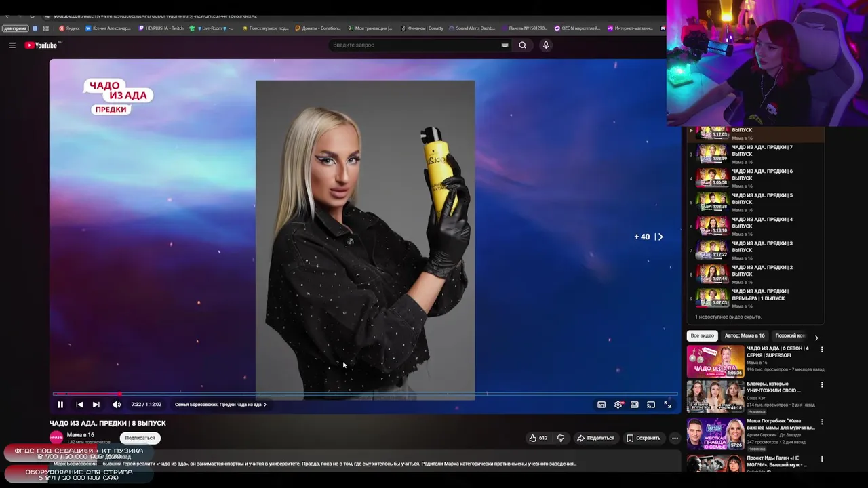Select the 'Автор: Мама в 16' chip
Image resolution: width=868 pixels, height=488 pixels.
[x=745, y=335]
